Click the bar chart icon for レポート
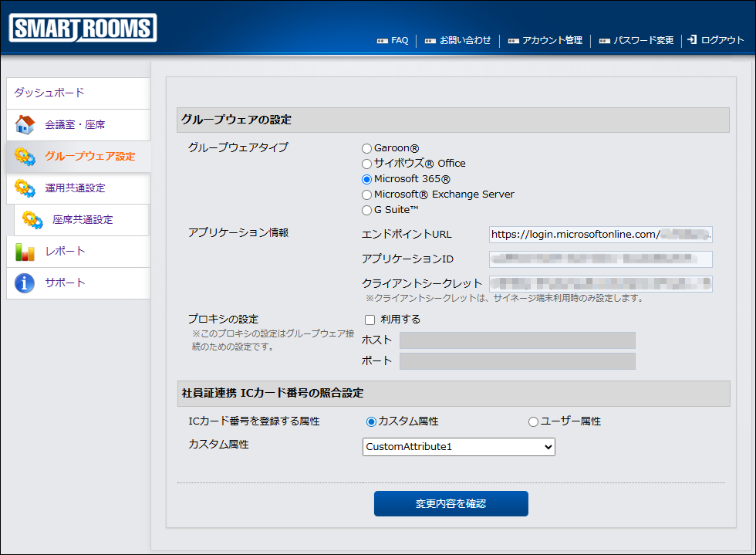Image resolution: width=756 pixels, height=555 pixels. (25, 252)
